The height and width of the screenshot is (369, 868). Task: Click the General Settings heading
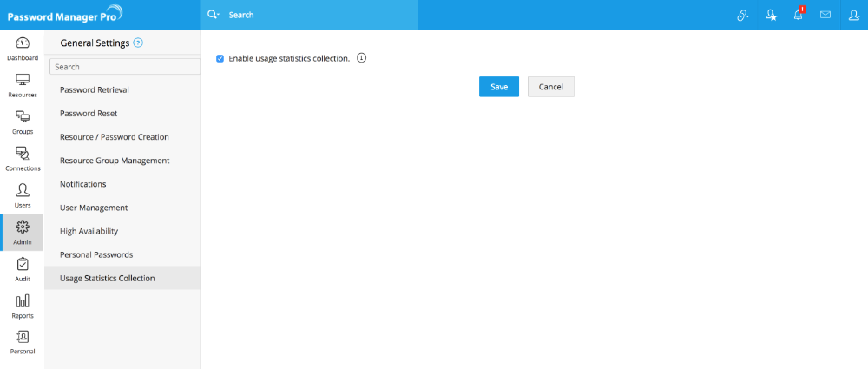(95, 43)
